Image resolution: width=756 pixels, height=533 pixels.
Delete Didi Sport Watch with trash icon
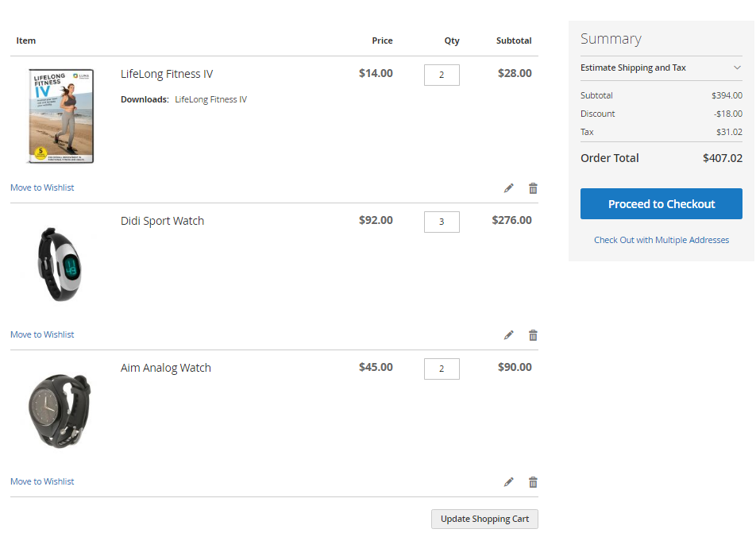tap(533, 335)
